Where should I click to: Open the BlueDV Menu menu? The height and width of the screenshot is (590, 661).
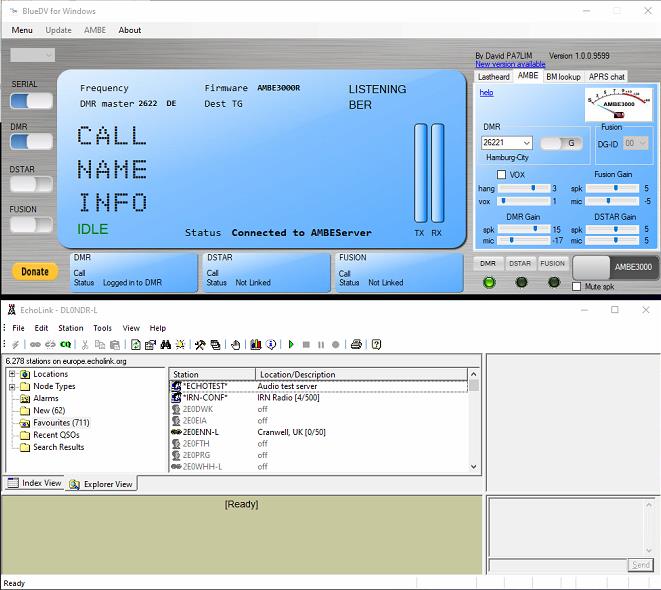(x=22, y=30)
